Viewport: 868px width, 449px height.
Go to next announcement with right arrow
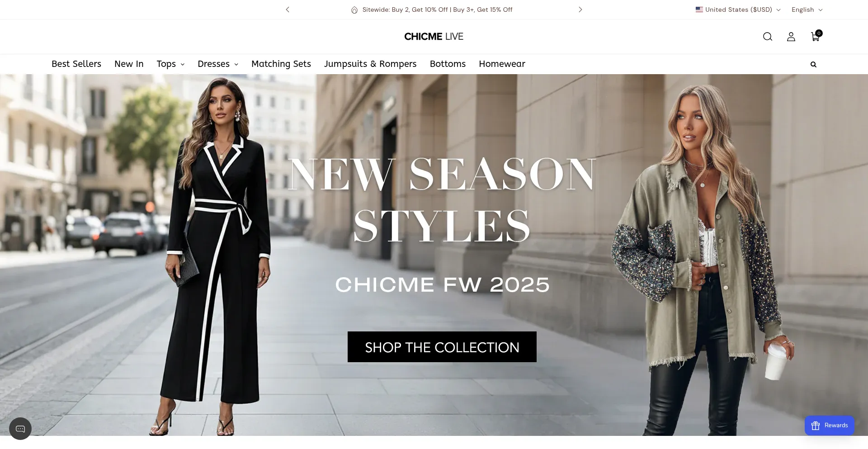coord(580,9)
